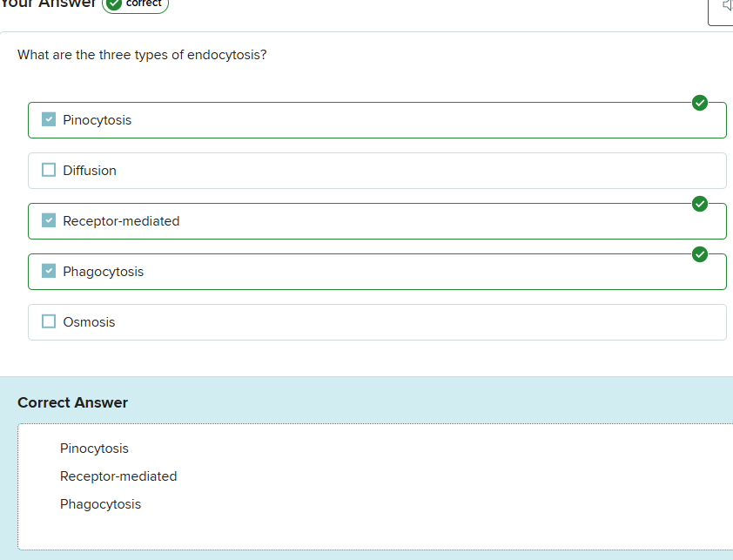
Task: Click Phagocytosis in the Correct Answer list
Action: coord(100,504)
